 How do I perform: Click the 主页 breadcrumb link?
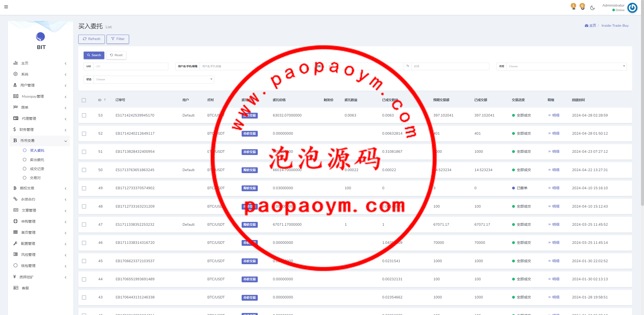tap(590, 25)
